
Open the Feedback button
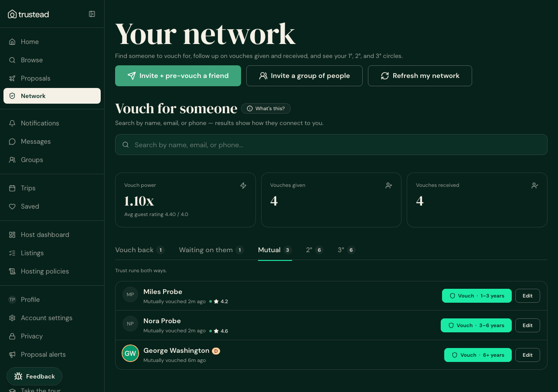(x=34, y=376)
